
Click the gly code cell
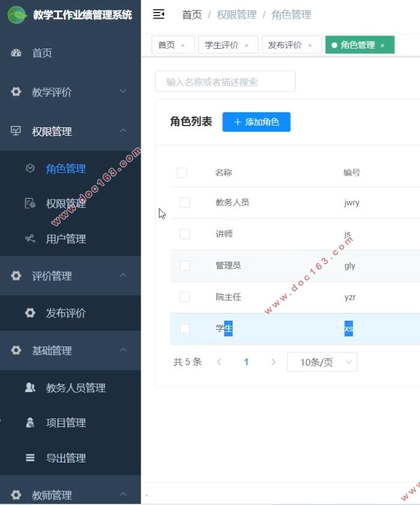(350, 266)
